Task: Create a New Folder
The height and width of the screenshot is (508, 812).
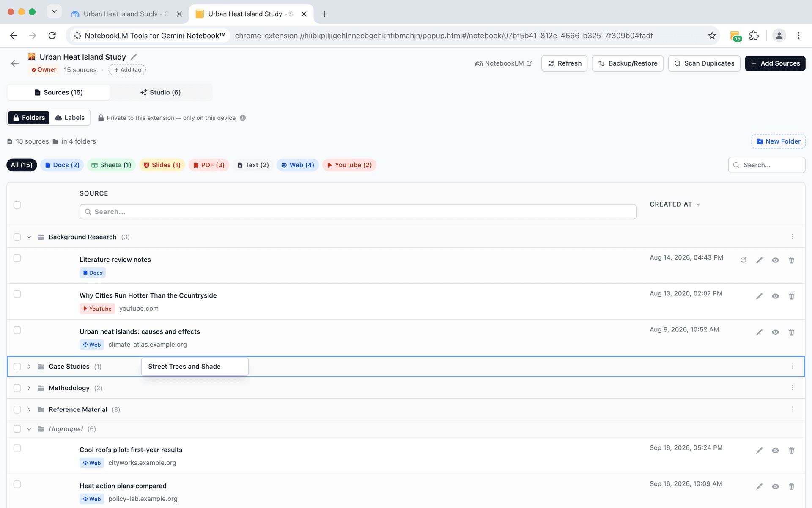Action: point(778,141)
